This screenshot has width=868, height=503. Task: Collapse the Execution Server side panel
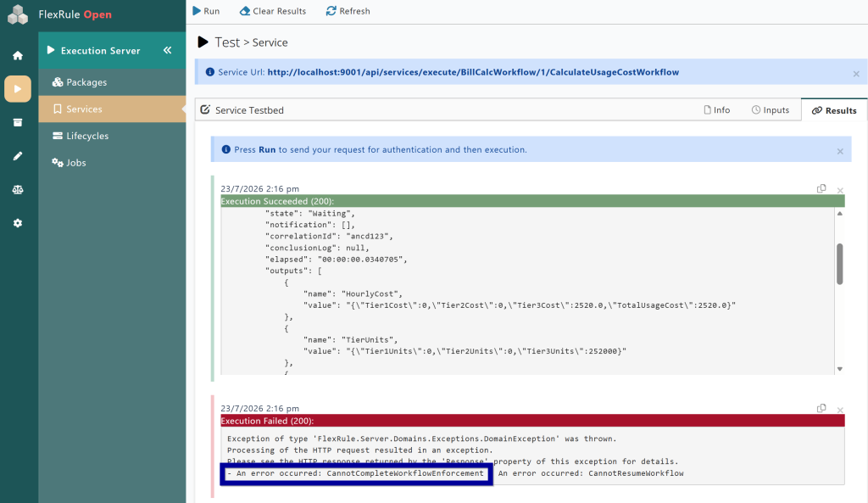click(x=167, y=50)
